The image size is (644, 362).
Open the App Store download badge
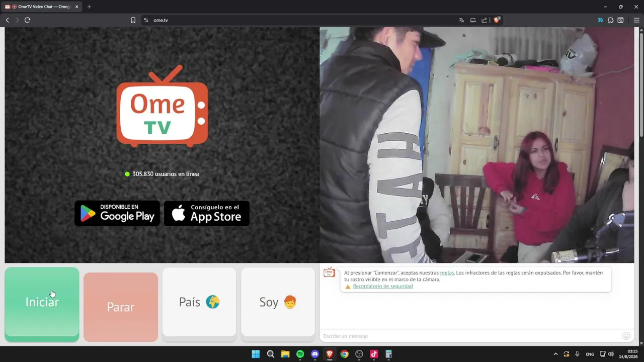pyautogui.click(x=207, y=213)
